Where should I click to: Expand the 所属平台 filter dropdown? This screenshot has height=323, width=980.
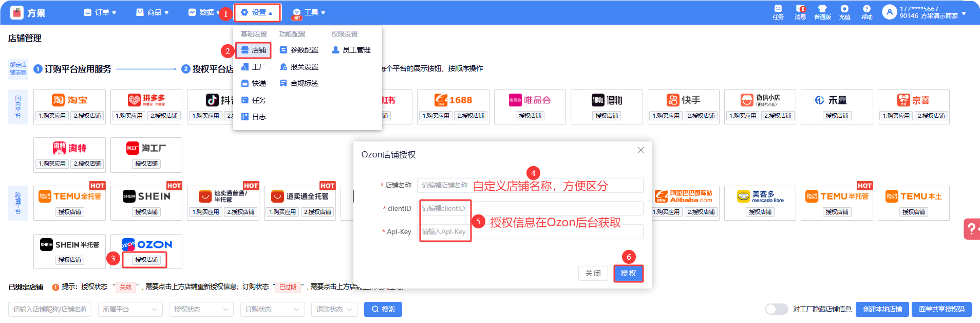point(130,309)
